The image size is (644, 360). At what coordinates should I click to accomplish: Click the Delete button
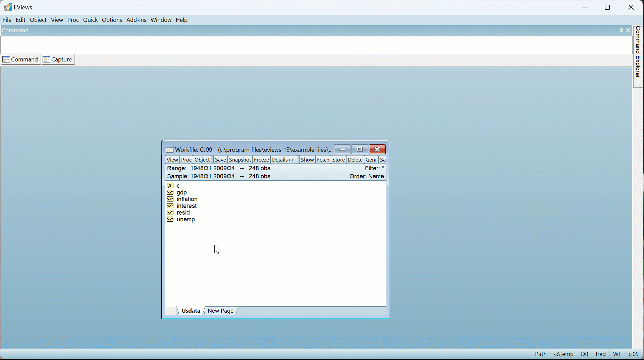coord(355,160)
